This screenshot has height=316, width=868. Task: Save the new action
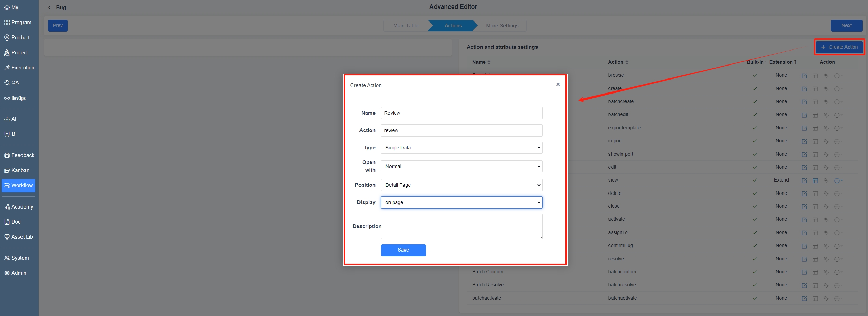tap(403, 250)
